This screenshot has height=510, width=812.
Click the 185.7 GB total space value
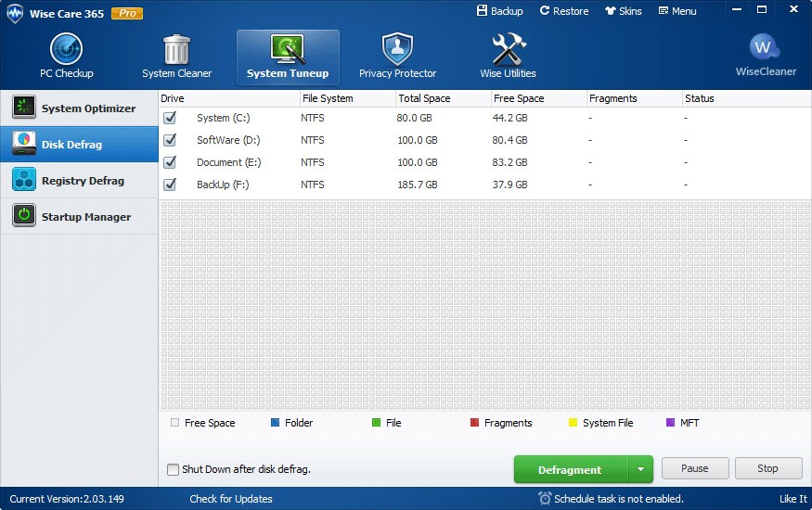[418, 185]
